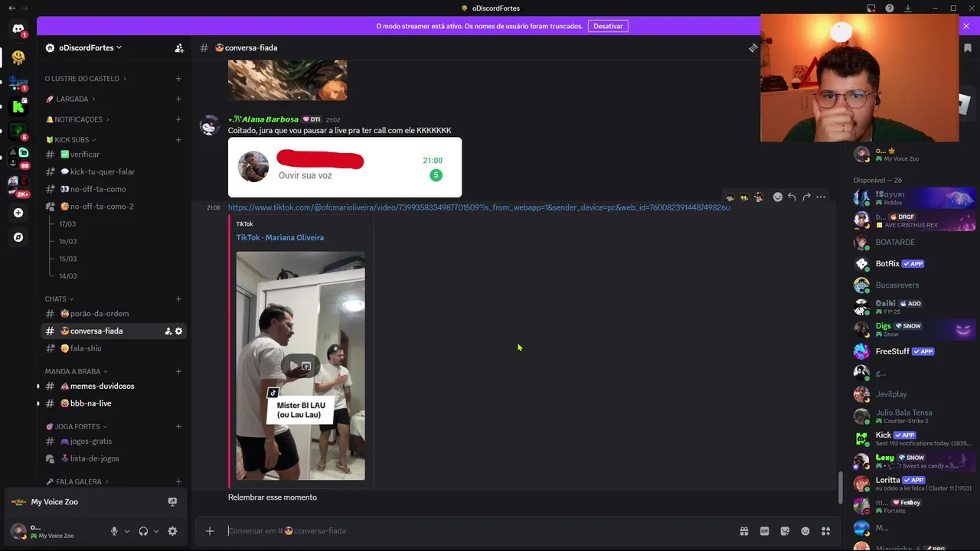Viewport: 980px width, 551px height.
Task: Open the GIF picker
Action: point(764,531)
